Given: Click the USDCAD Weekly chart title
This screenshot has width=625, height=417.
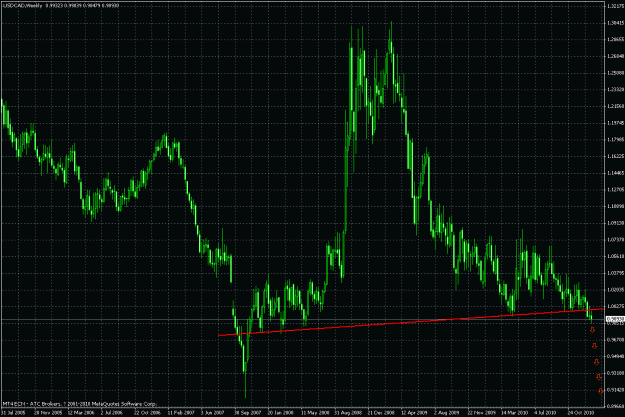Looking at the screenshot, I should click(x=22, y=6).
